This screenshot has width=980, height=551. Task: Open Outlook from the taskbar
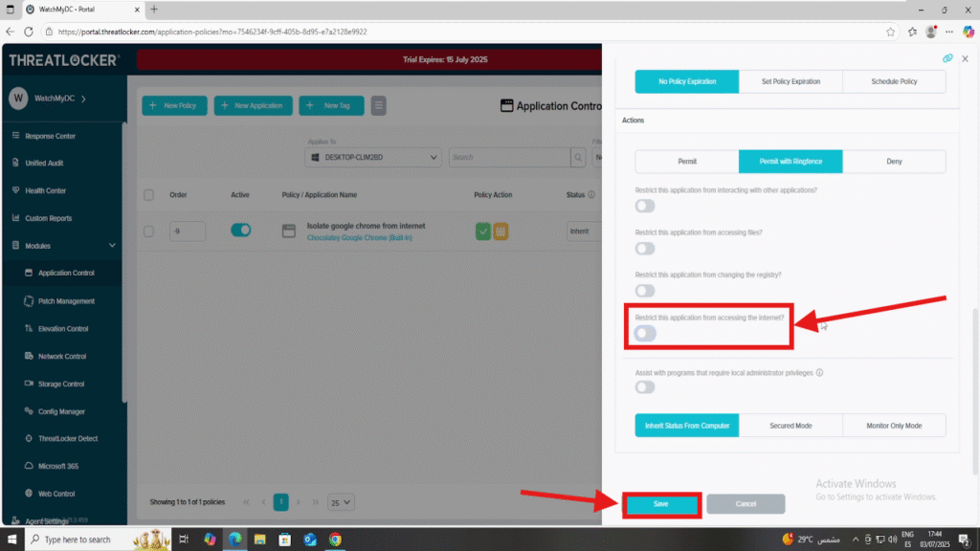(310, 540)
